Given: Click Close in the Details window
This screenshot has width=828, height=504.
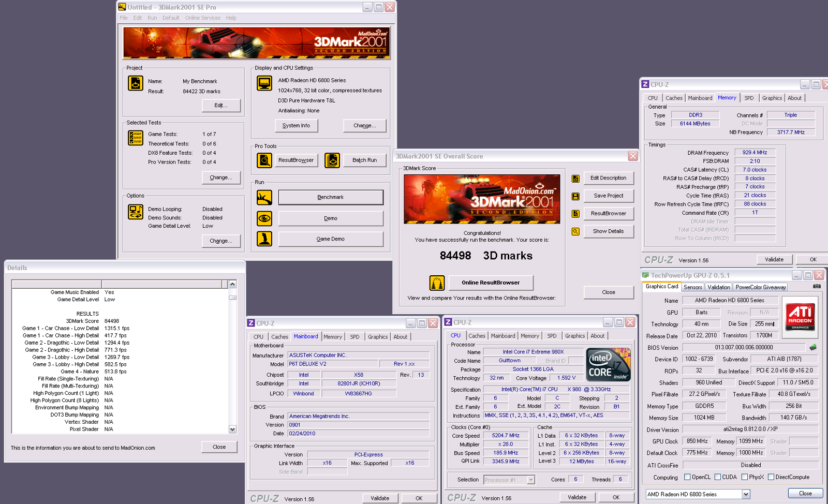Looking at the screenshot, I should (219, 447).
